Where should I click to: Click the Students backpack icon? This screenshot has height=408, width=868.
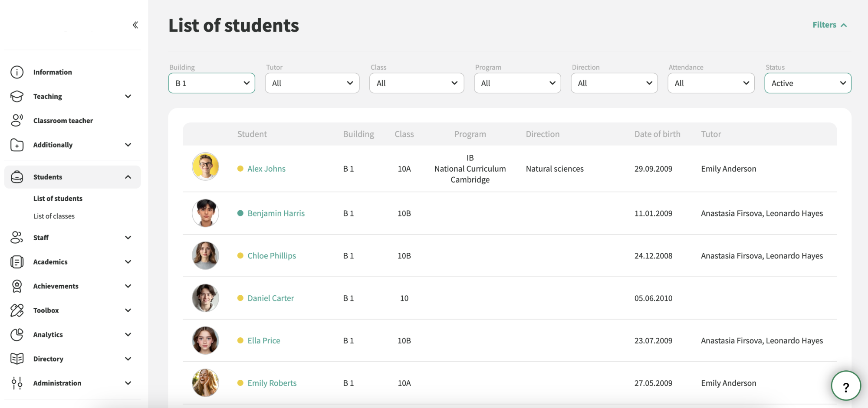click(x=17, y=177)
